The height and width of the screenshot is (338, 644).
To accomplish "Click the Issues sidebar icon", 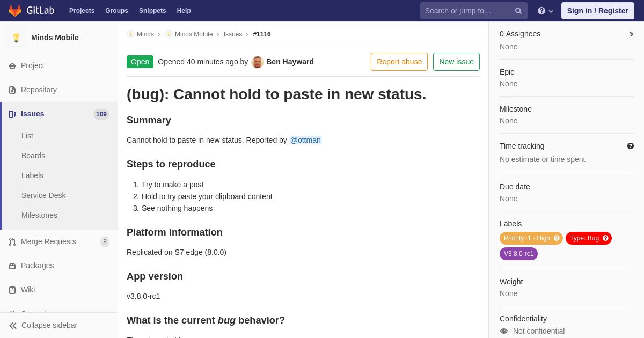I will [12, 114].
